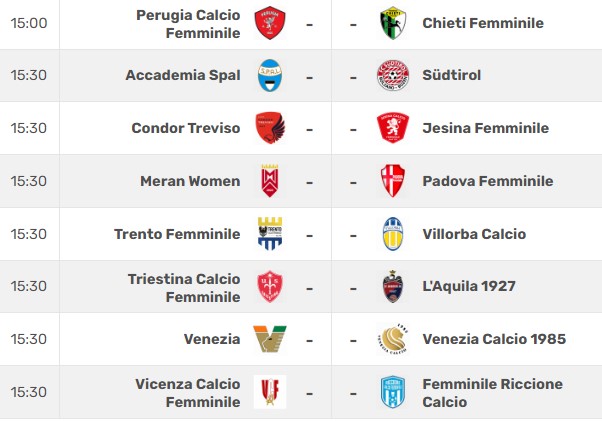Open the Accademia Spal blue oval logo

click(x=270, y=75)
